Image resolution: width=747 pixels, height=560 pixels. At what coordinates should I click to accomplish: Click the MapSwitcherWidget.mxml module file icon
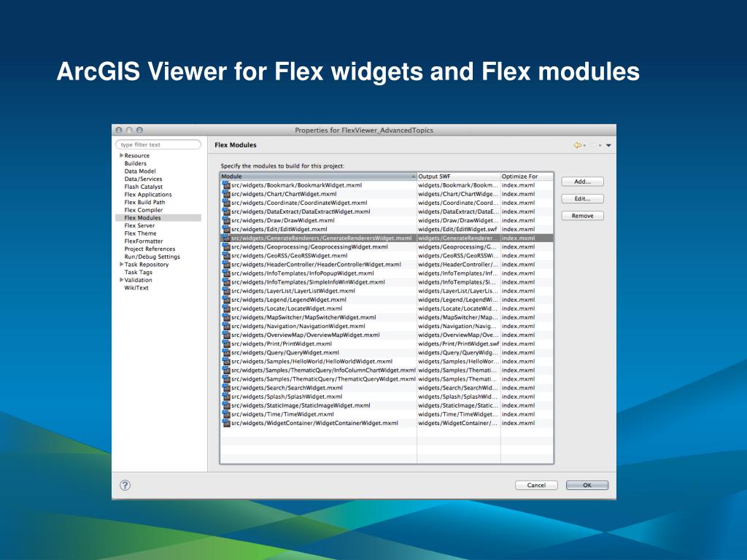[226, 317]
